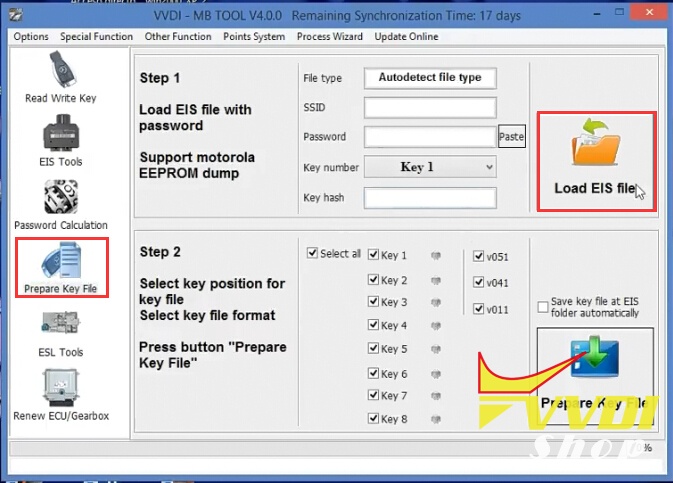Enable Save key file at EIS folder automatically

pyautogui.click(x=543, y=307)
